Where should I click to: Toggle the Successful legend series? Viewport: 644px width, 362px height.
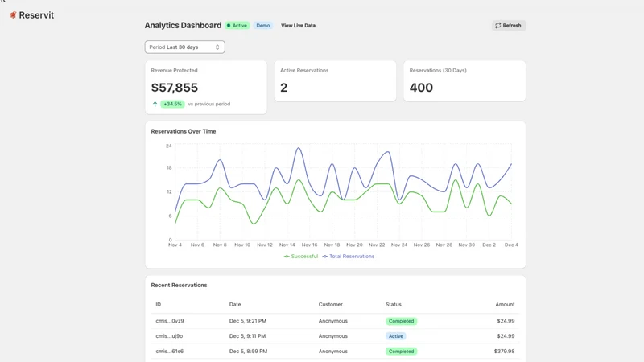click(x=301, y=257)
